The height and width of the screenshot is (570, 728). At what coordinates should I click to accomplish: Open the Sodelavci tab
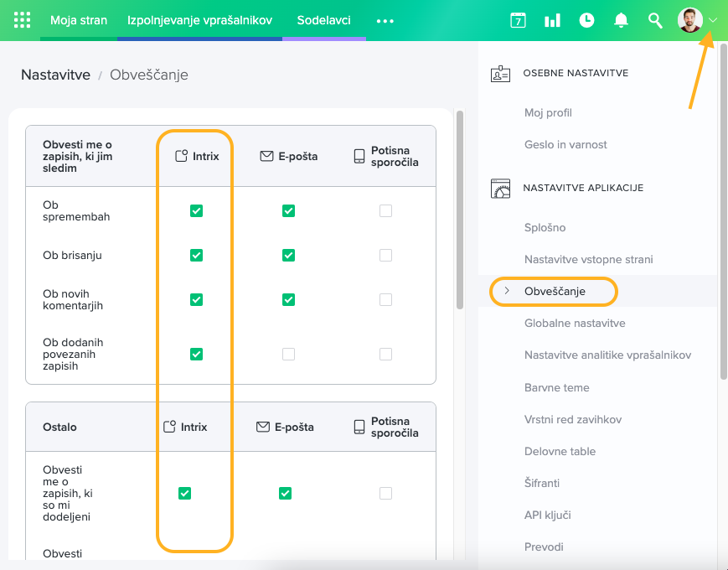coord(323,20)
